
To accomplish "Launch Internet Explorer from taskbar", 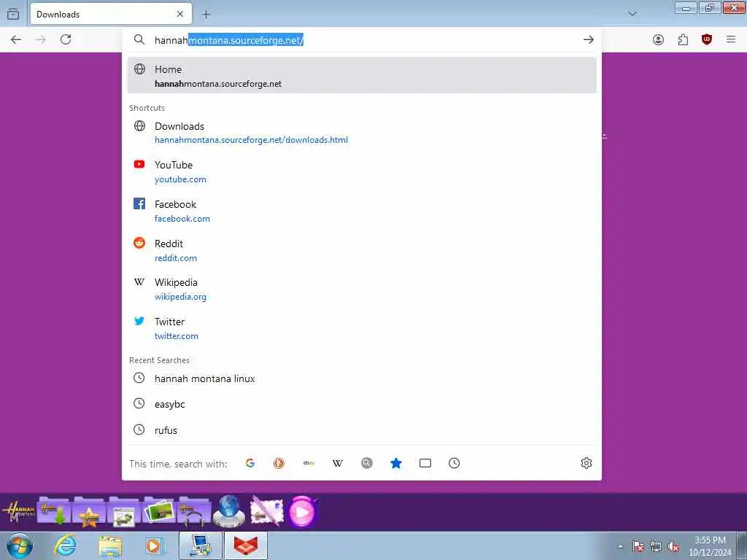I will (65, 546).
